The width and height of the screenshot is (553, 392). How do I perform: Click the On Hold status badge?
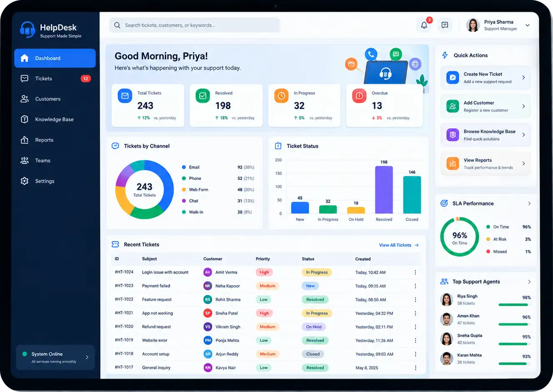click(314, 327)
